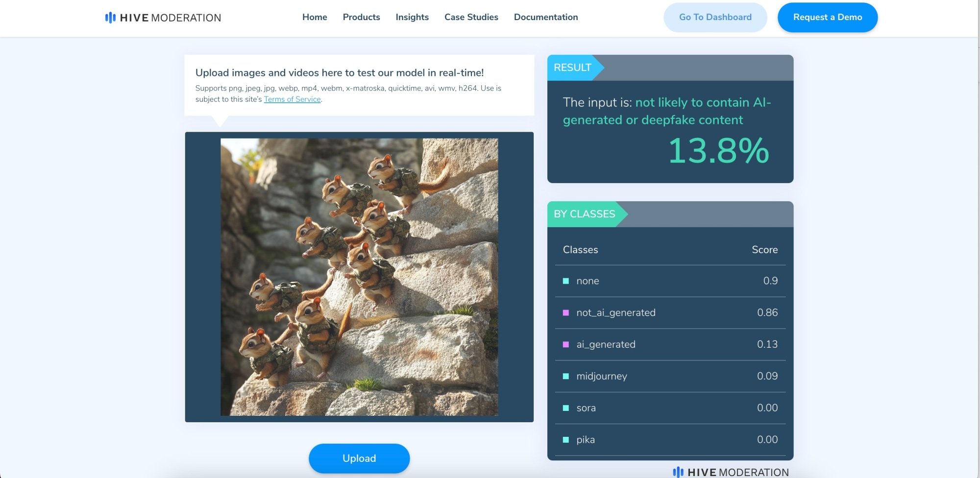
Task: Select the Documentation navigation entry
Action: pyautogui.click(x=545, y=17)
